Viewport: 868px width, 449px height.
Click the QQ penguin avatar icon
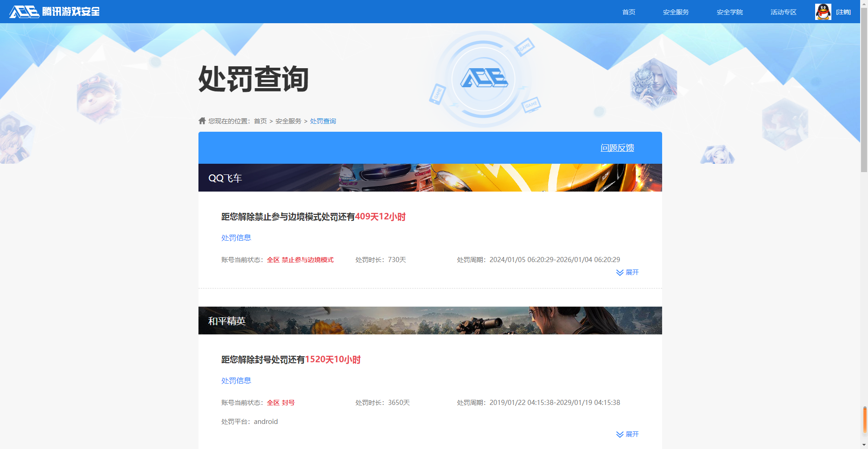pos(823,12)
